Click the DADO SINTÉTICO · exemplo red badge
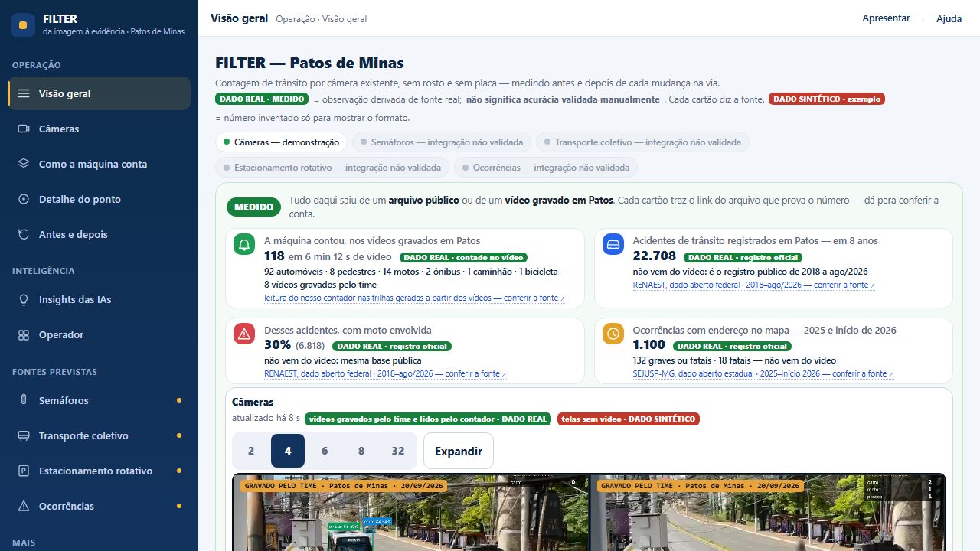This screenshot has width=980, height=551. point(827,99)
